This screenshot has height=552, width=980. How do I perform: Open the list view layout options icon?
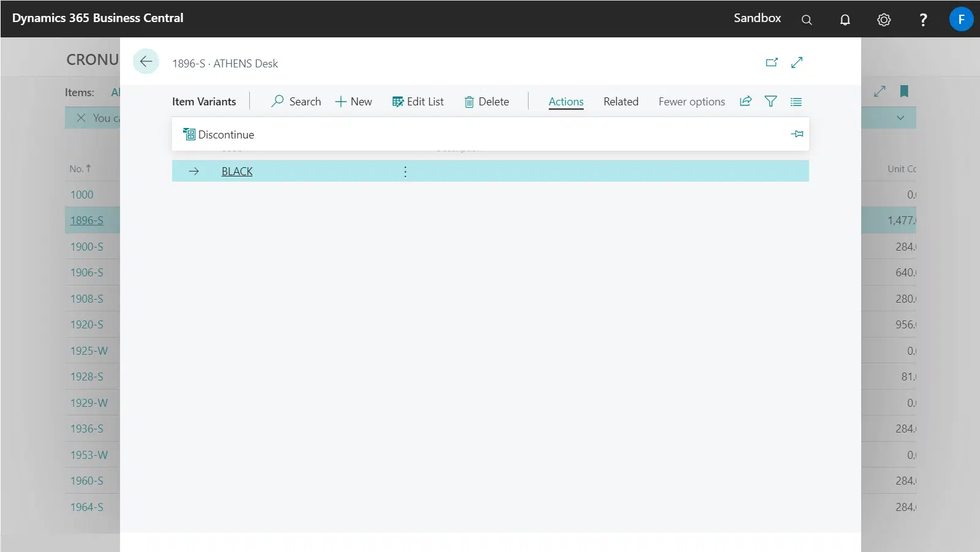coord(796,102)
